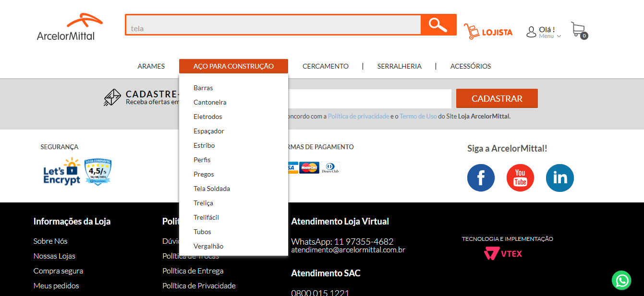Open the Política de Privacidade footer link
Viewport: 644px width, 296px height.
(x=199, y=285)
